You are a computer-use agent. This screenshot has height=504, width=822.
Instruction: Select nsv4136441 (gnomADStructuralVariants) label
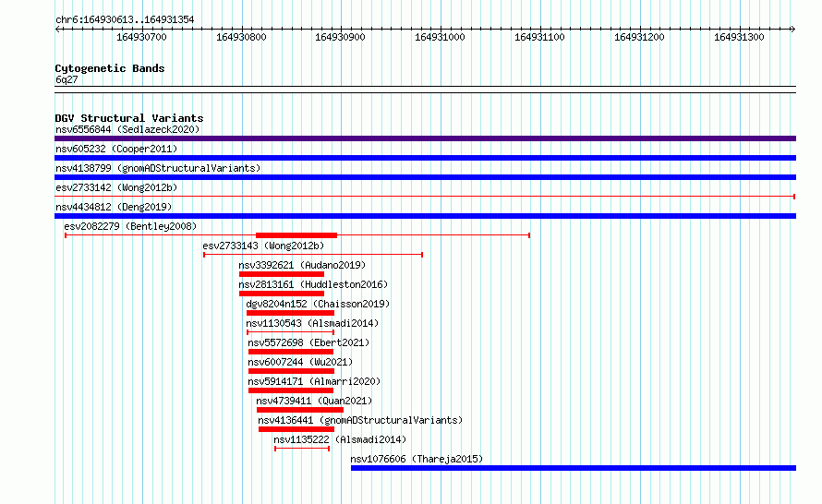[x=360, y=420]
